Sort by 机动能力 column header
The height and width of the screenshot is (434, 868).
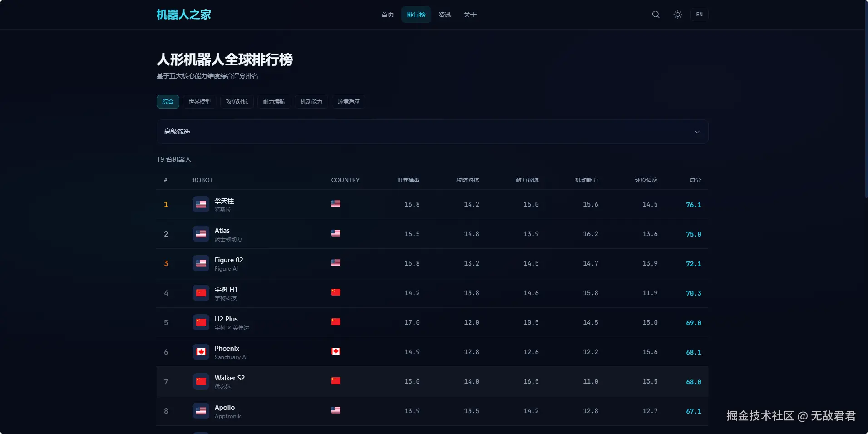coord(587,180)
